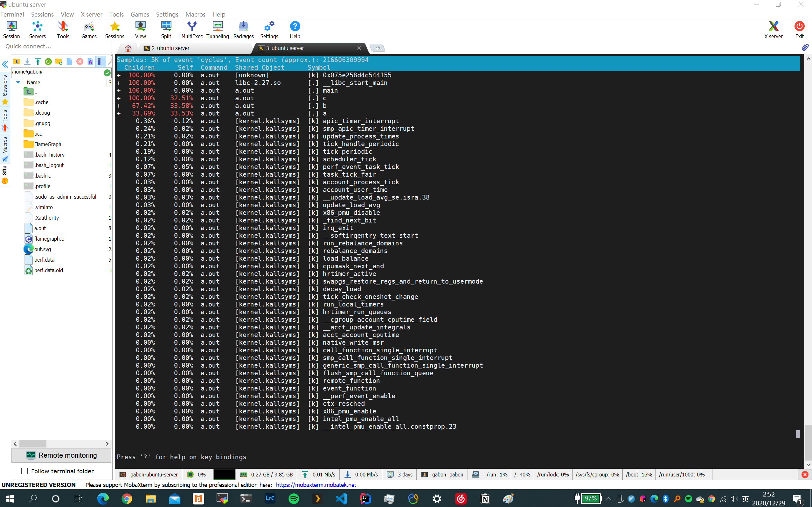Click the file browser horizontal scrollbar

point(33,444)
